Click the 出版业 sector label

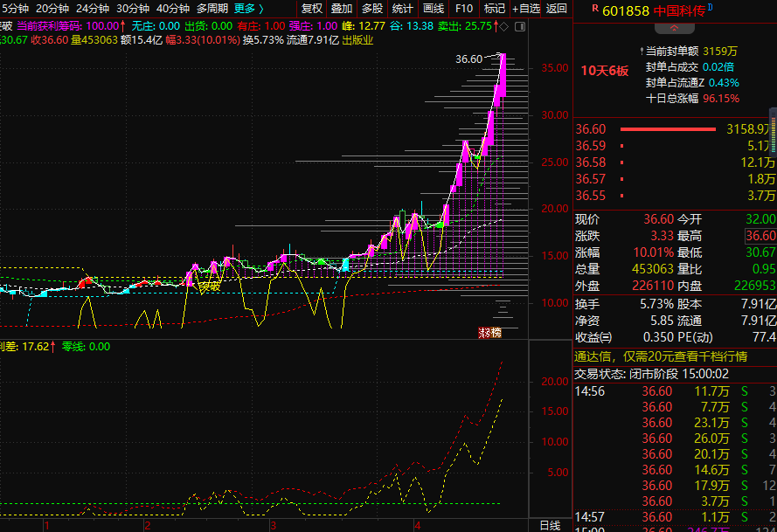click(x=357, y=40)
